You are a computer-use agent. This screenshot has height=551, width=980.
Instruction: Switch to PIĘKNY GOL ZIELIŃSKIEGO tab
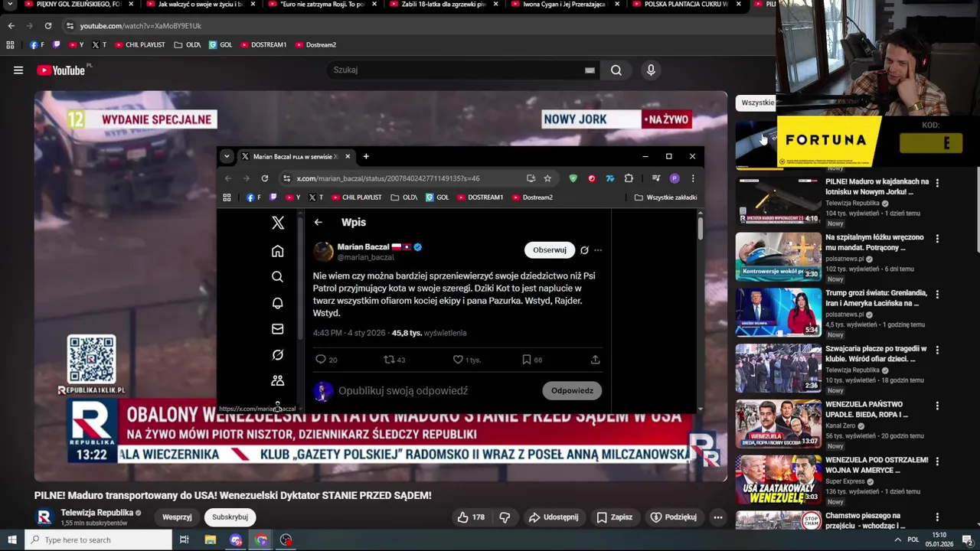pyautogui.click(x=79, y=5)
